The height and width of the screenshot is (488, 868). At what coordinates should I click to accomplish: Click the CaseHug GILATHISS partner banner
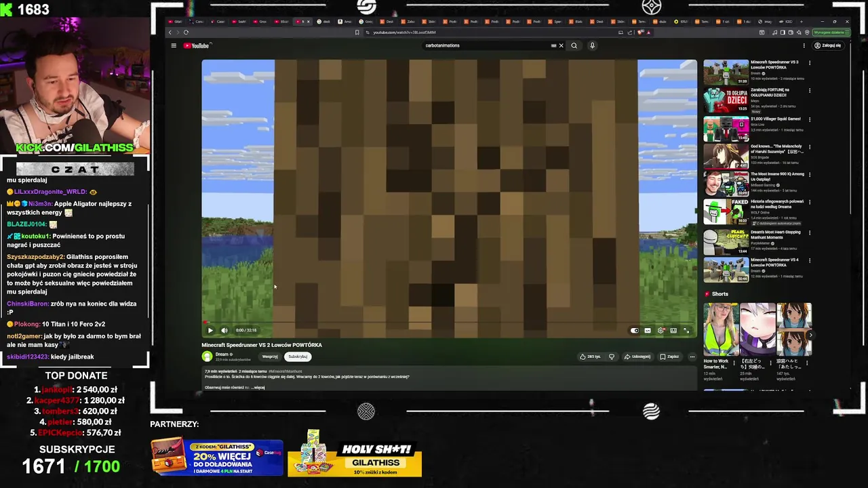(x=217, y=457)
